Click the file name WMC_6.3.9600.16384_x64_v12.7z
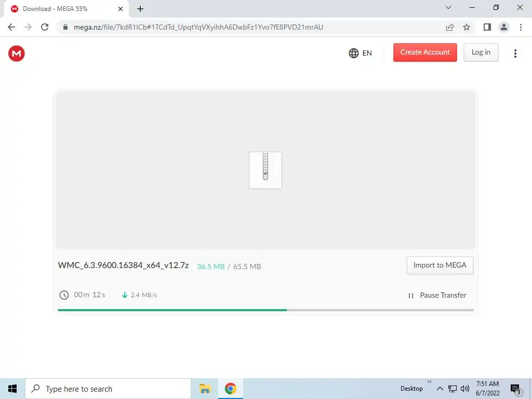This screenshot has width=532, height=399. 123,265
